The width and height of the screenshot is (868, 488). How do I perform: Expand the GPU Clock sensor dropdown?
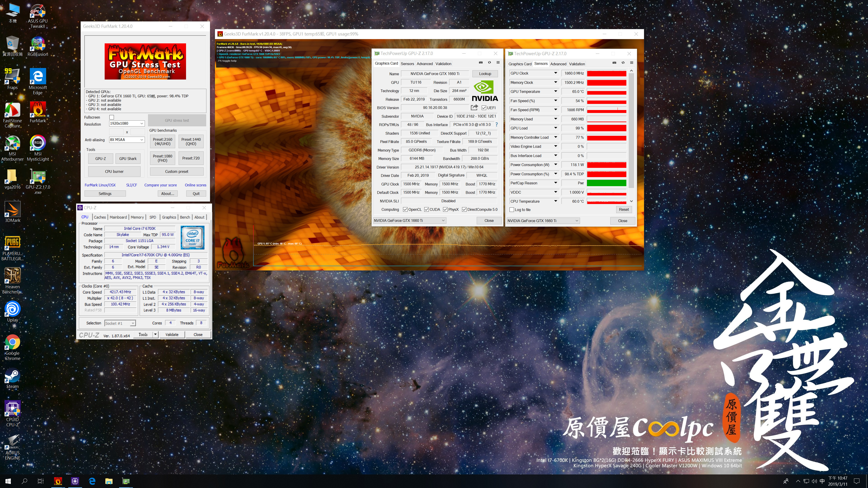pyautogui.click(x=556, y=73)
